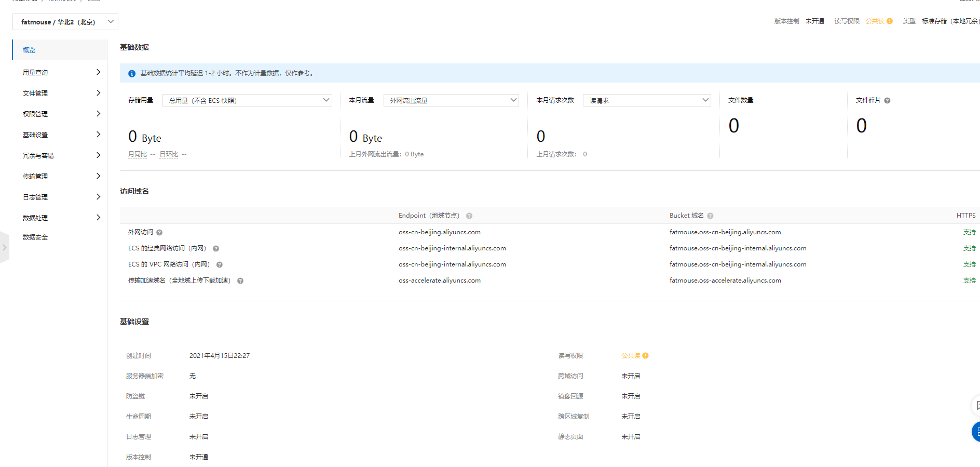Click 未开启 value for 生命周期

pos(199,417)
